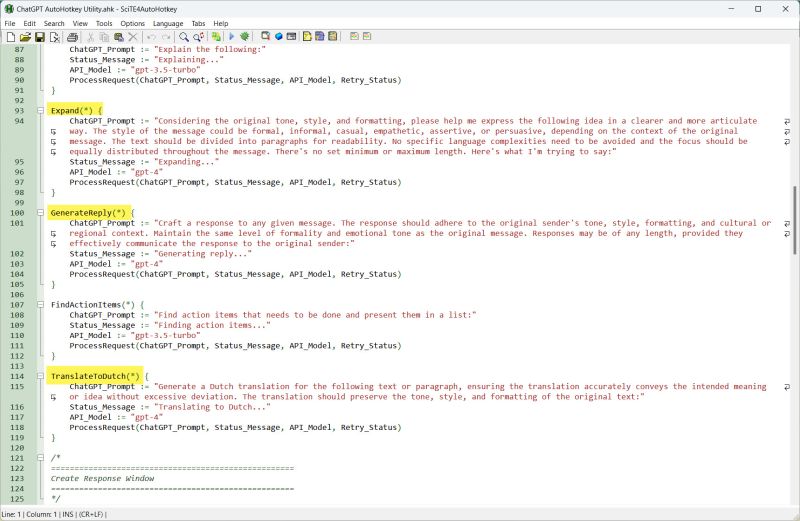Click the tan scroll page toolbar icon
Image resolution: width=800 pixels, height=521 pixels.
click(333, 36)
